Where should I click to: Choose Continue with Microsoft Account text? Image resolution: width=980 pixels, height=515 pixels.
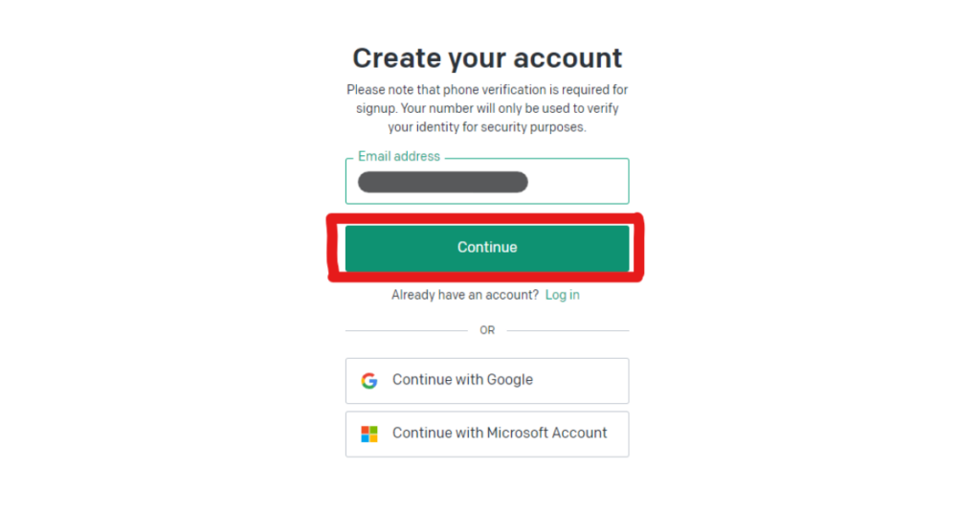pyautogui.click(x=500, y=433)
